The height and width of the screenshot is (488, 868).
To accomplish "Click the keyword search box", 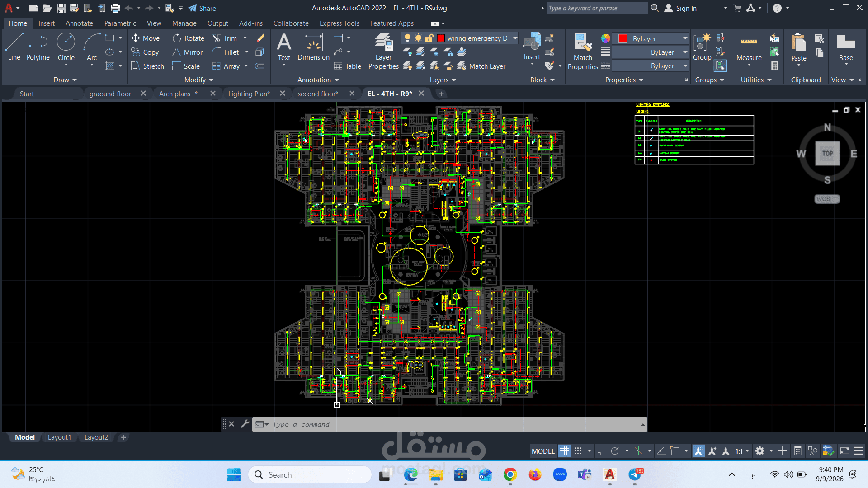I will click(x=597, y=8).
